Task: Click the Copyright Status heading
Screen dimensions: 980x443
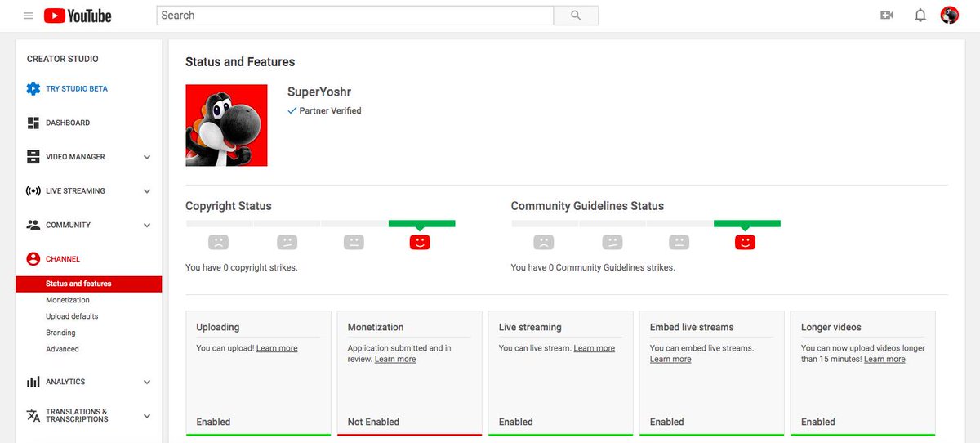Action: coord(229,206)
